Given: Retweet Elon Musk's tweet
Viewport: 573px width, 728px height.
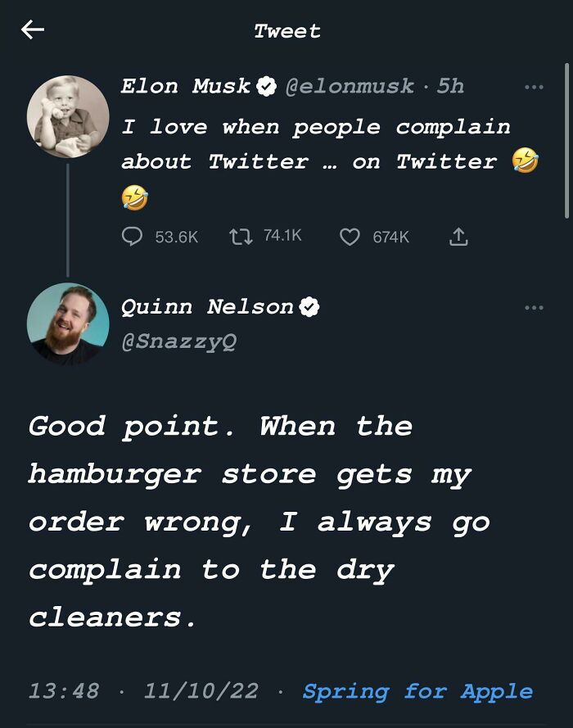Looking at the screenshot, I should 241,237.
